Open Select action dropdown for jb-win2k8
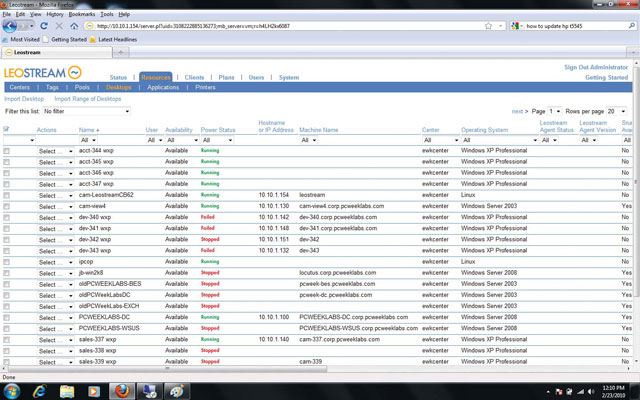This screenshot has width=640, height=400. pos(55,273)
